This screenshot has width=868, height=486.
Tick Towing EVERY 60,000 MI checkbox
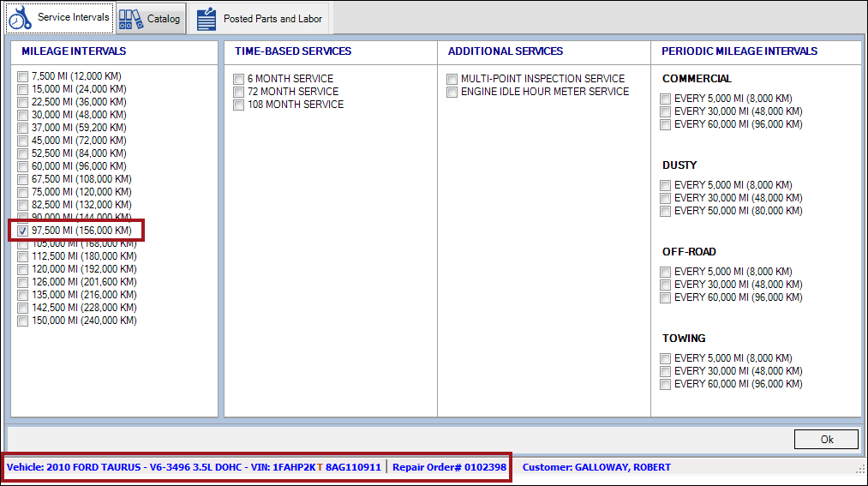(x=666, y=384)
